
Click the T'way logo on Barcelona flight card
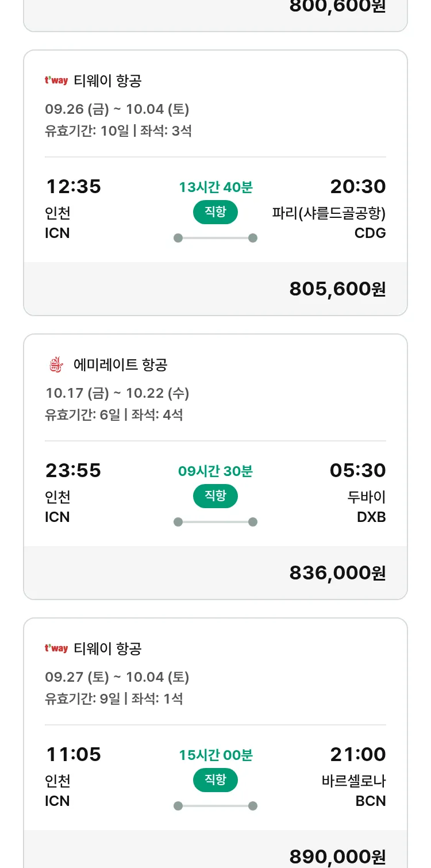(x=56, y=648)
